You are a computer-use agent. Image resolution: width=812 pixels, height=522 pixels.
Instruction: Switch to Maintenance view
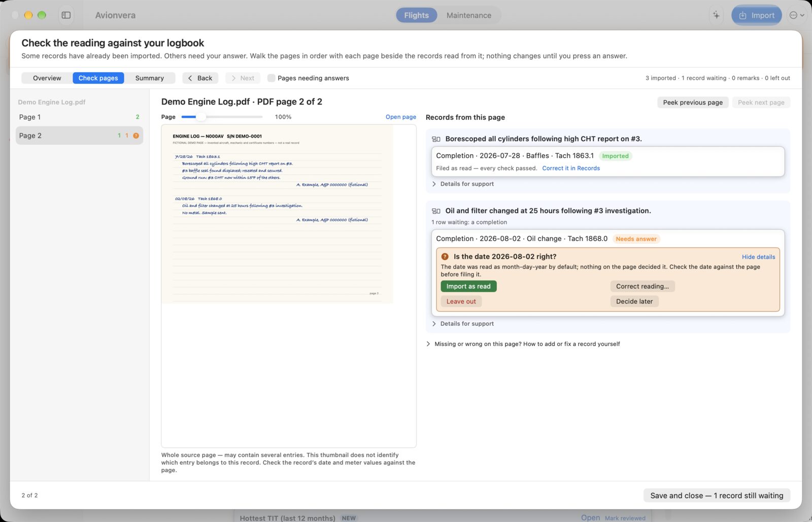469,15
